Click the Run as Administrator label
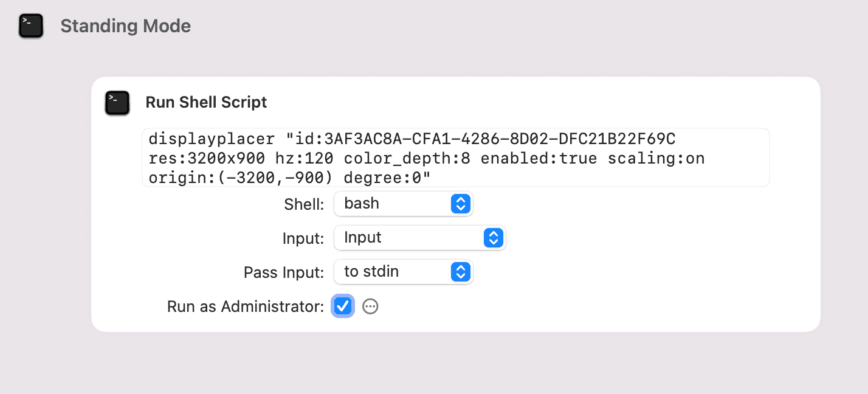 pyautogui.click(x=245, y=306)
